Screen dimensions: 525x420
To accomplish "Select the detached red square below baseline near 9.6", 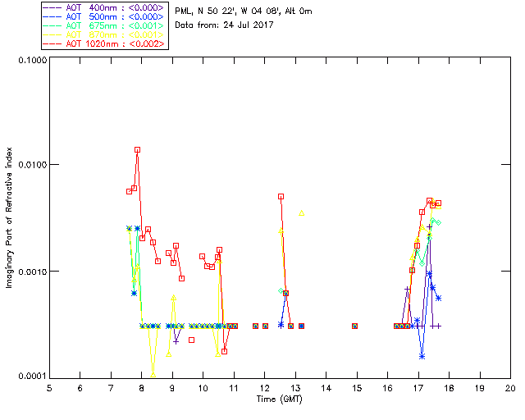I will [x=191, y=340].
